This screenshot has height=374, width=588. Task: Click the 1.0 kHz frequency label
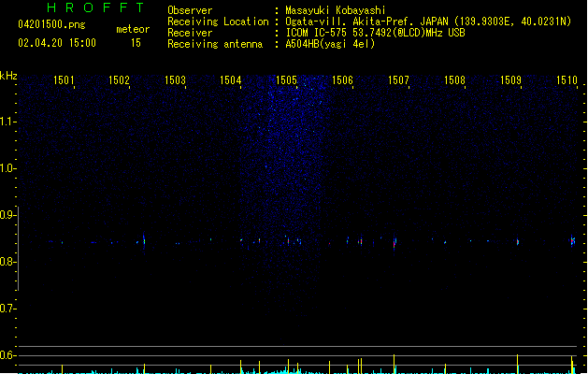coord(7,168)
